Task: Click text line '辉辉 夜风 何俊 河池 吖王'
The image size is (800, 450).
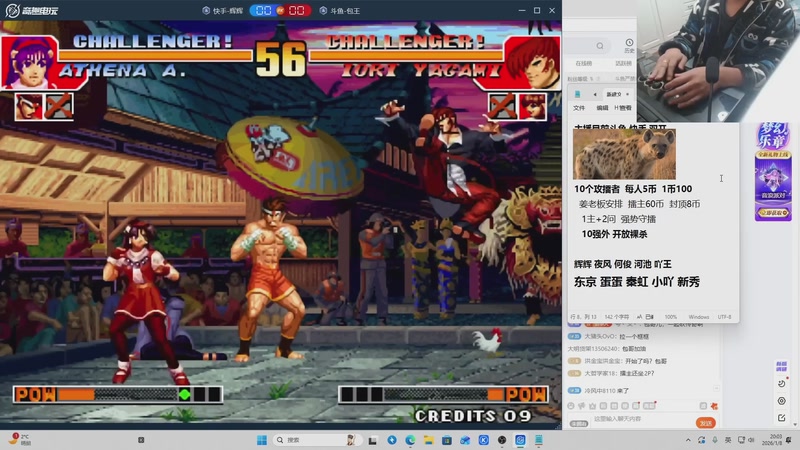Action: (622, 264)
